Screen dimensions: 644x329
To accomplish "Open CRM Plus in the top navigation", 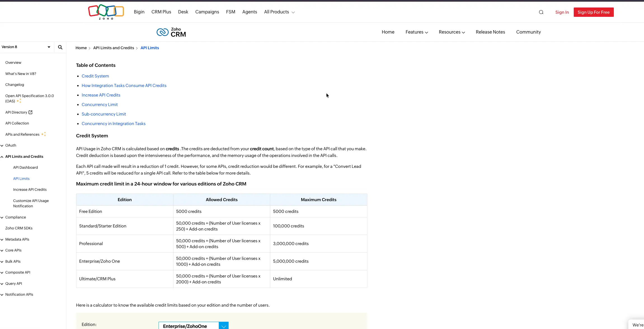I will click(x=161, y=12).
